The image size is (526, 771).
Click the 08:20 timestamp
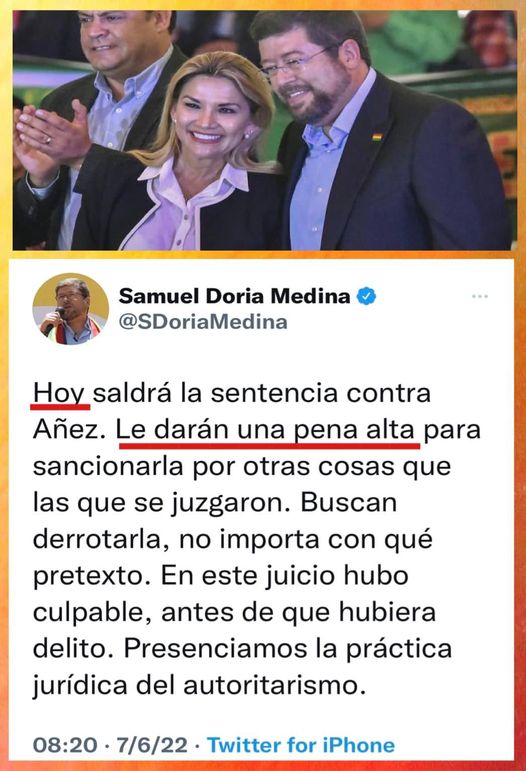(x=65, y=745)
